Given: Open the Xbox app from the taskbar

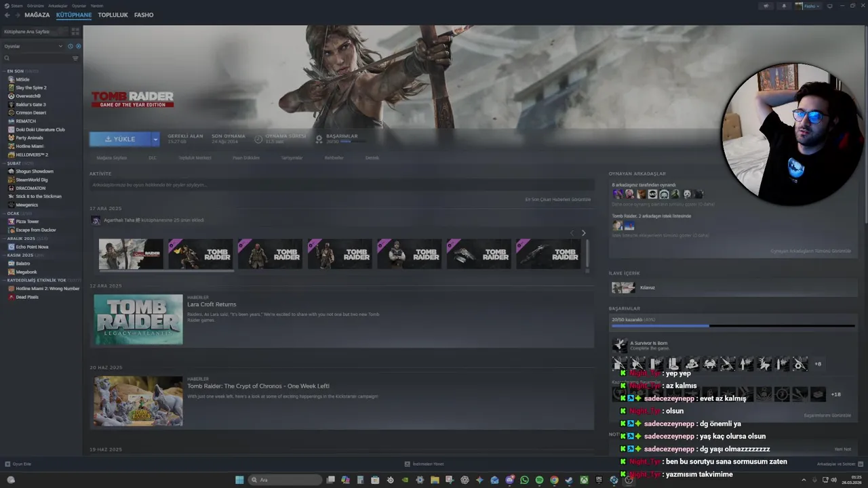Looking at the screenshot, I should 584,480.
